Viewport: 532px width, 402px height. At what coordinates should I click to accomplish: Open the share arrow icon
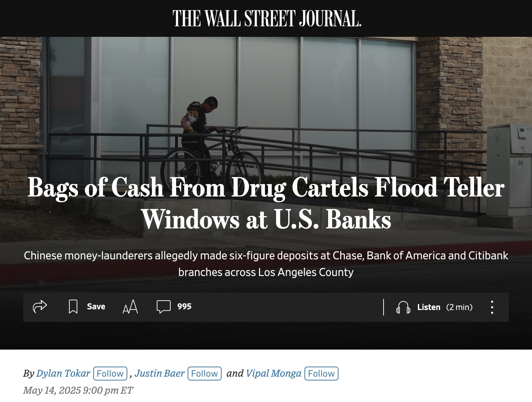(x=40, y=307)
